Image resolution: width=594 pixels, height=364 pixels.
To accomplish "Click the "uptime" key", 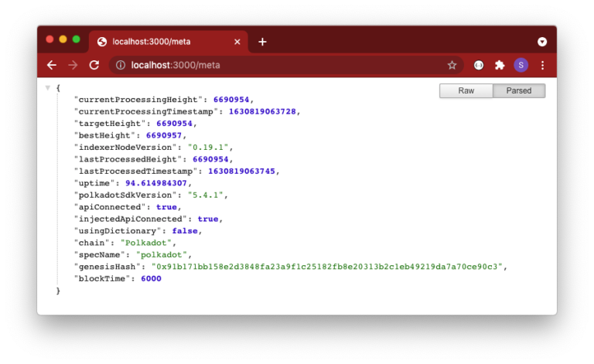I will pyautogui.click(x=94, y=183).
